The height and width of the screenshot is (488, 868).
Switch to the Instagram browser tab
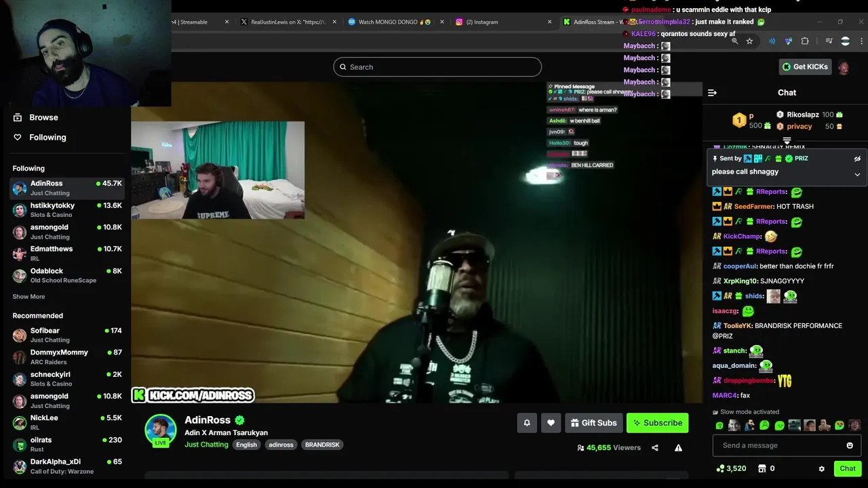502,22
